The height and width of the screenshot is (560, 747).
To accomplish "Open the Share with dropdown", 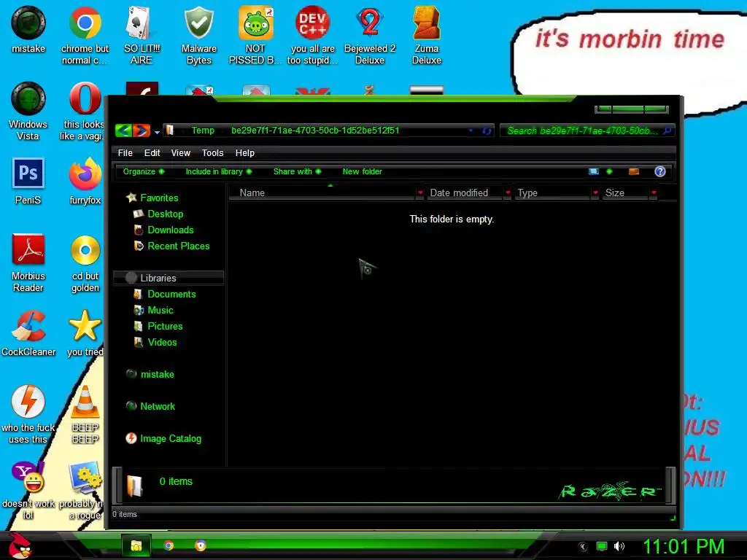I will [298, 171].
